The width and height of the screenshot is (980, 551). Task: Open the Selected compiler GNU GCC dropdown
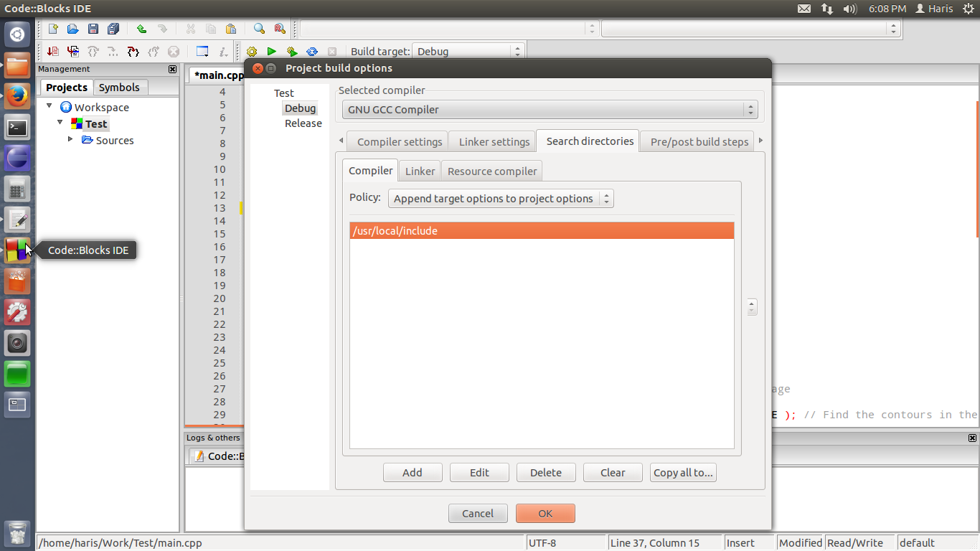[x=550, y=110]
